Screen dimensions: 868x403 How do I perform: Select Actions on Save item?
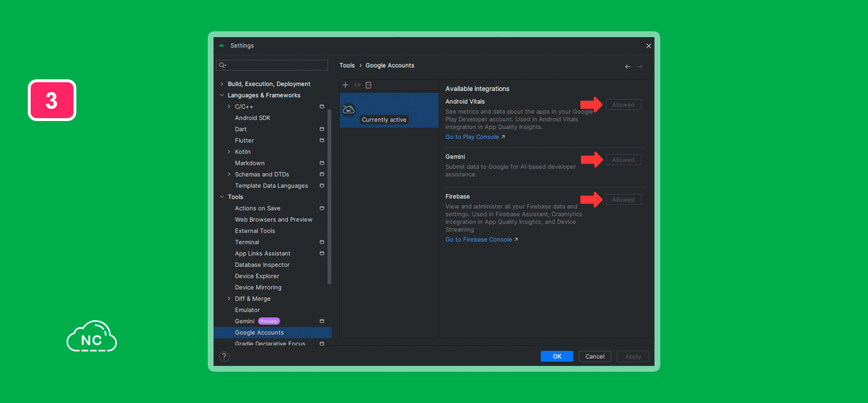point(258,208)
